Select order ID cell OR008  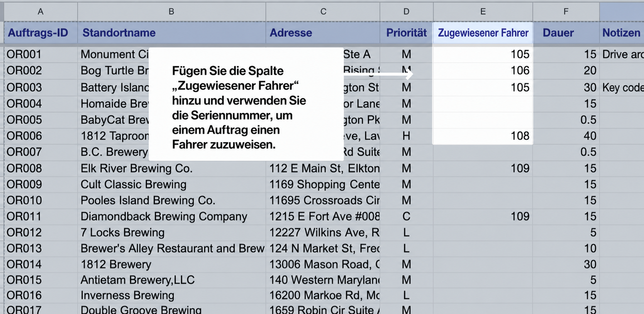point(41,168)
